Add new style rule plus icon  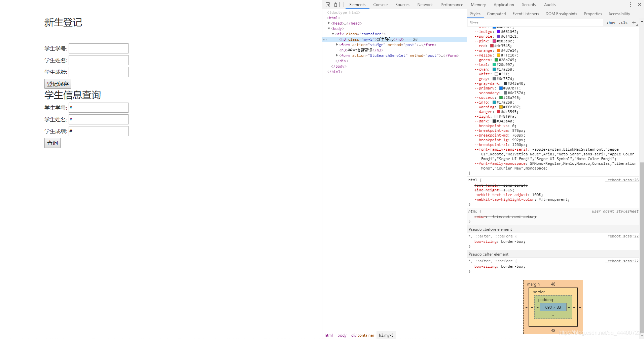(x=634, y=23)
